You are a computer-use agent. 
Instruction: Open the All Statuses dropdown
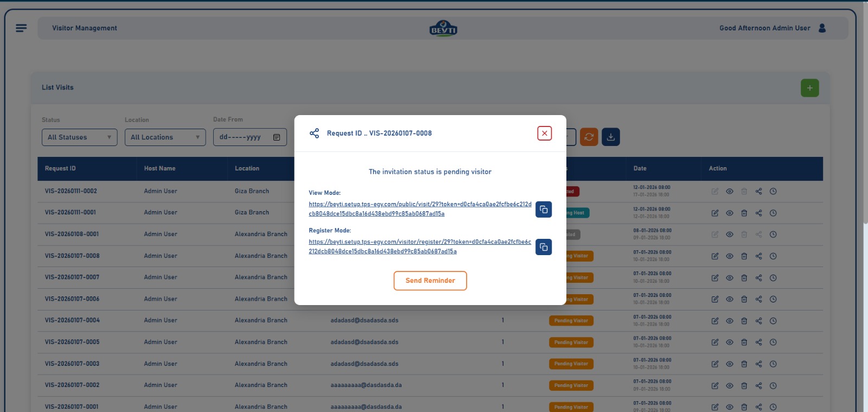click(79, 137)
